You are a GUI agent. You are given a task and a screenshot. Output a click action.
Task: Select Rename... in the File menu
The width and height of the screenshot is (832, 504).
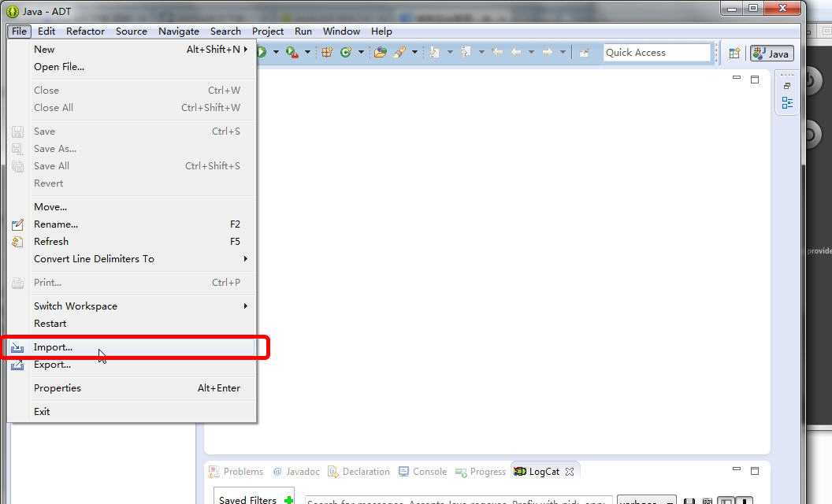click(x=132, y=224)
